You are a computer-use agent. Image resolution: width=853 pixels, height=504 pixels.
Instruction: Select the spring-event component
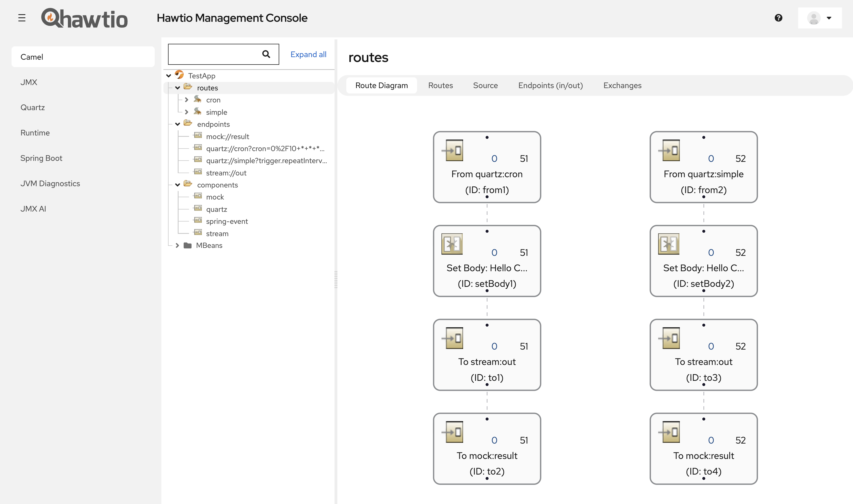point(227,222)
